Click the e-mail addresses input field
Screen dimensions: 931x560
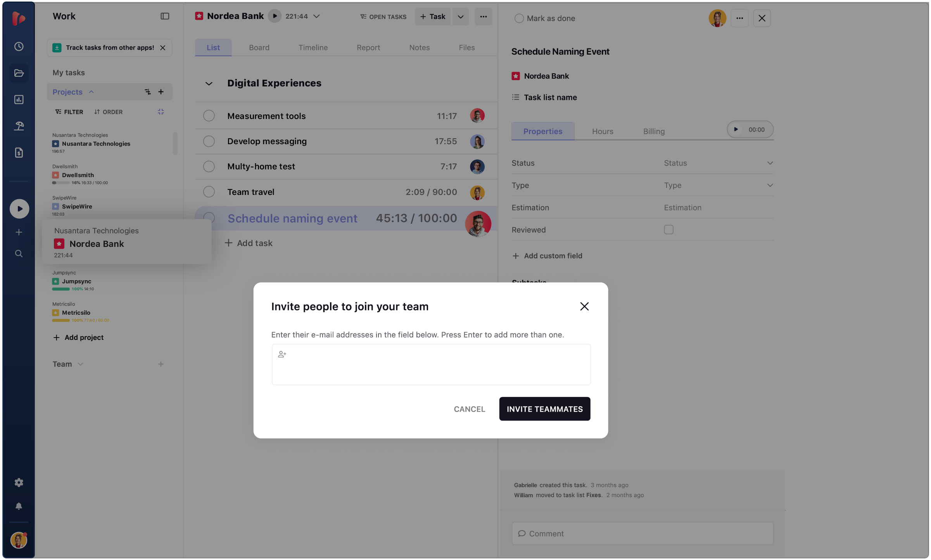[x=431, y=365]
